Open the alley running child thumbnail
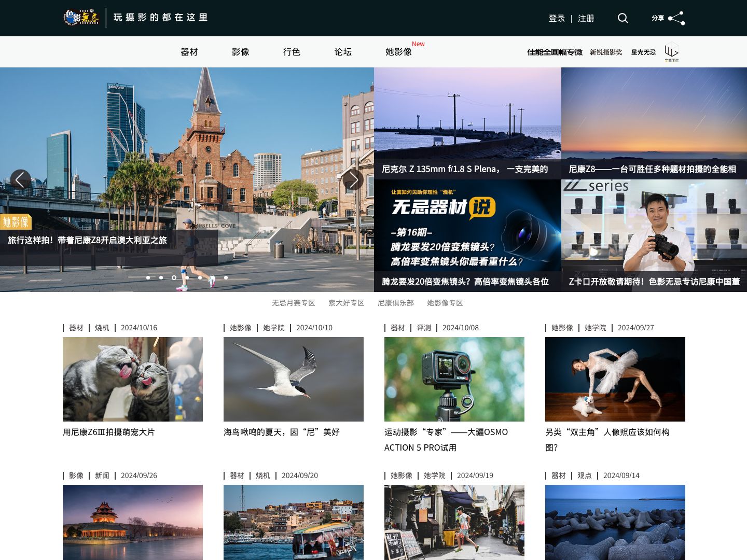 454,522
